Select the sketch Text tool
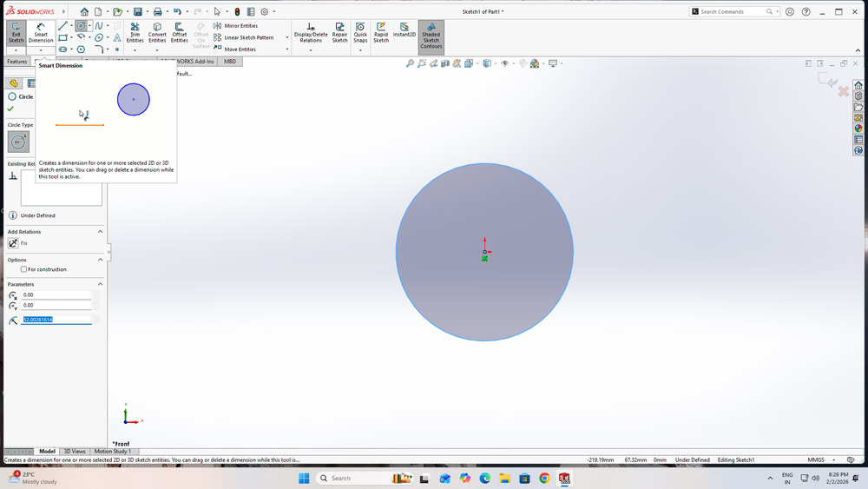868x489 pixels. coord(117,37)
